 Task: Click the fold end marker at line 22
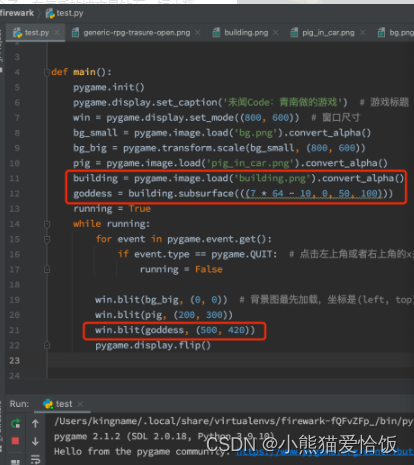click(47, 345)
